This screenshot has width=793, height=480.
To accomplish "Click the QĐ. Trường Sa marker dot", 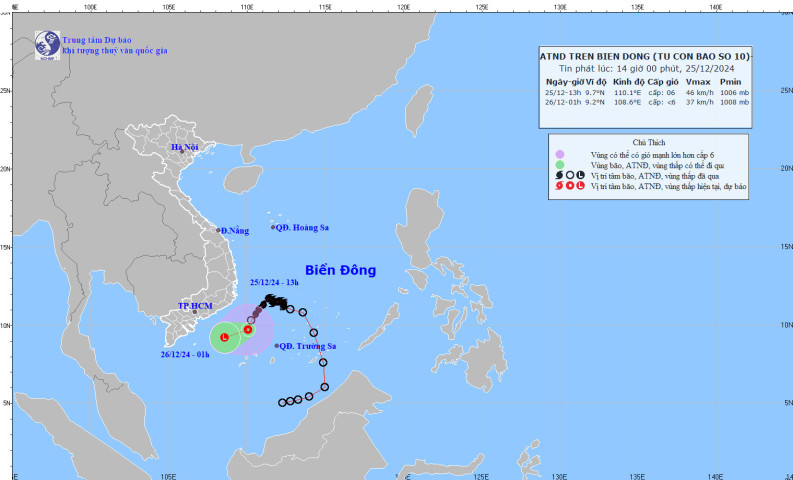I will coord(277,346).
